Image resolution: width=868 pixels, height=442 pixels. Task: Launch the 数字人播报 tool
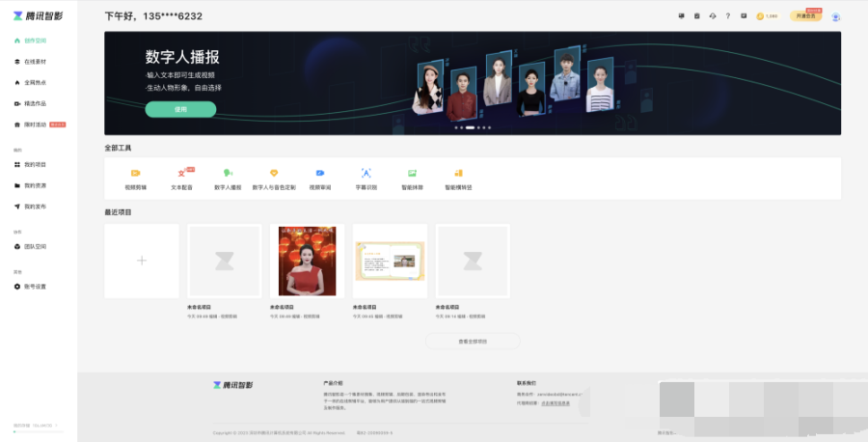[x=228, y=180]
